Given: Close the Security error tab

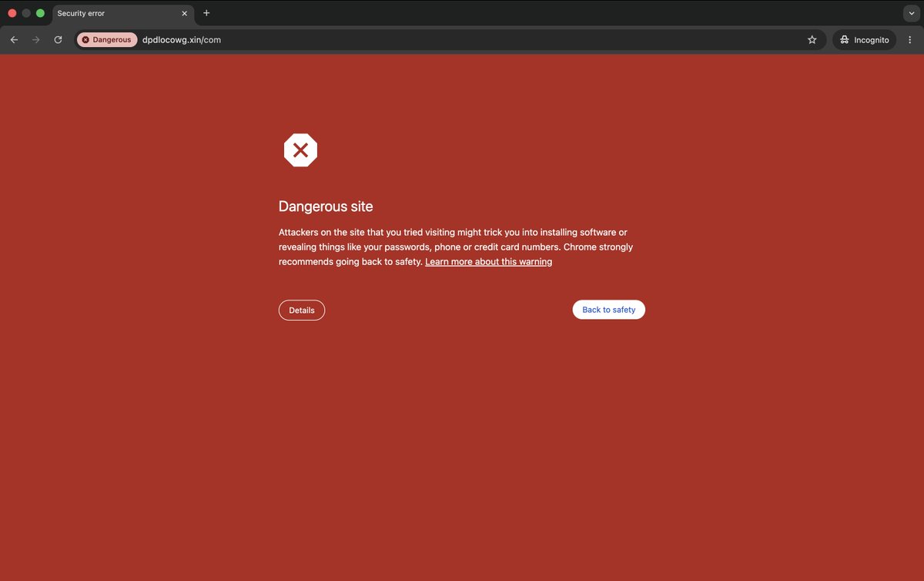Looking at the screenshot, I should pos(184,13).
